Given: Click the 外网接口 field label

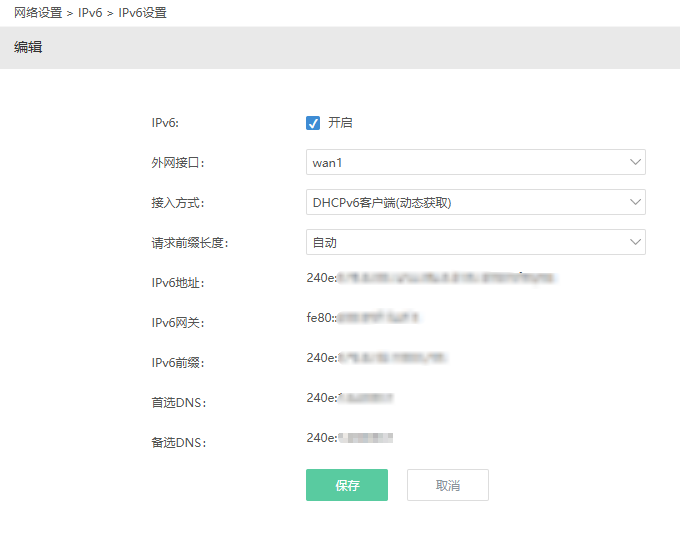Looking at the screenshot, I should (177, 163).
